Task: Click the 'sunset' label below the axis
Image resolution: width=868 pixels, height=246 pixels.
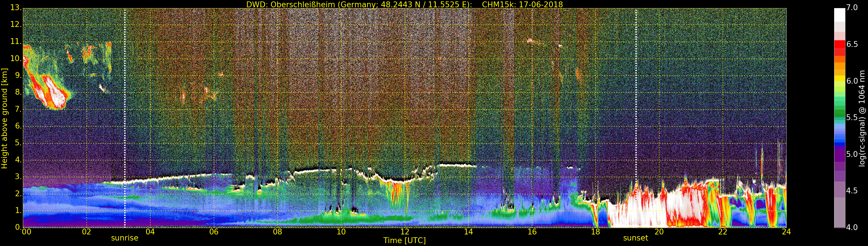Action: [635, 238]
